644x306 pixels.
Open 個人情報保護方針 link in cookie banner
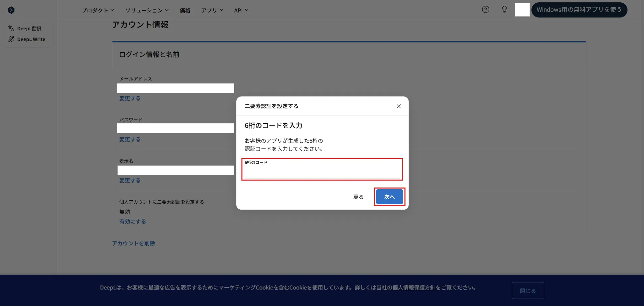(x=414, y=287)
